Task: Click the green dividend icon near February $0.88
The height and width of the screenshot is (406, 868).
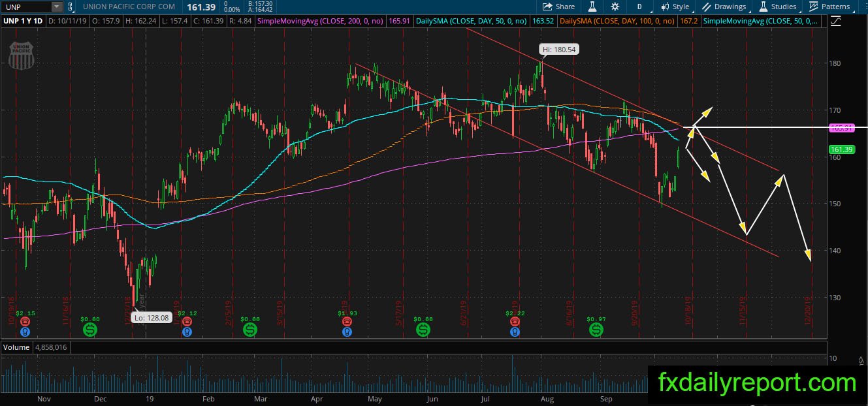Action: coord(250,330)
